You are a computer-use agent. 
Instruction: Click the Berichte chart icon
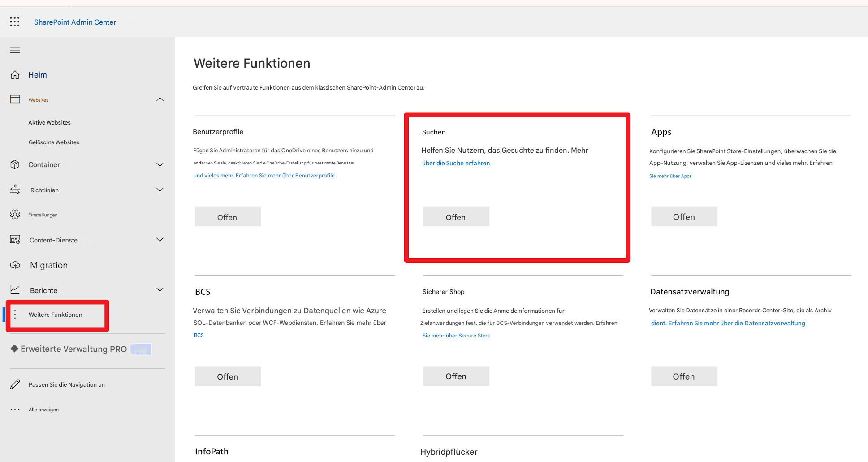pyautogui.click(x=15, y=290)
